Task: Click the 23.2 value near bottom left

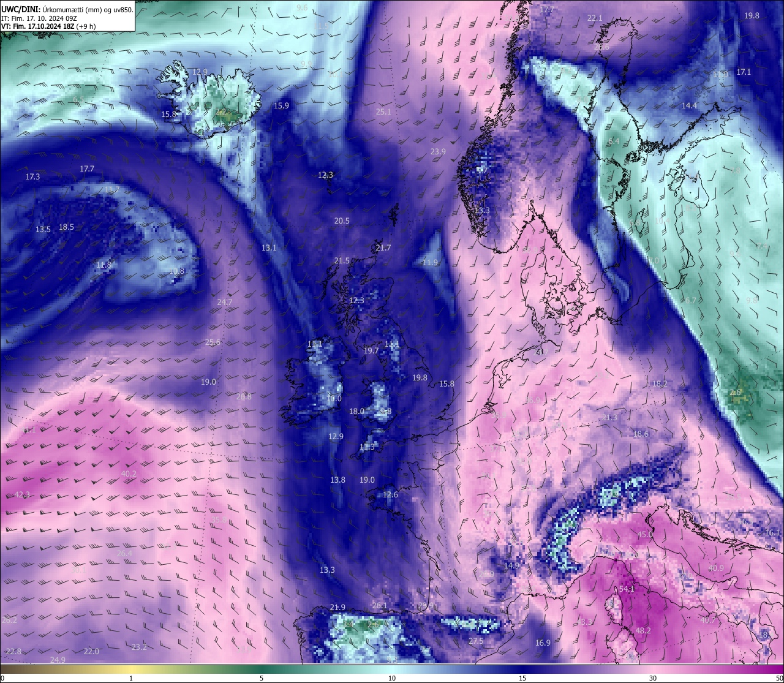Action: click(x=139, y=647)
